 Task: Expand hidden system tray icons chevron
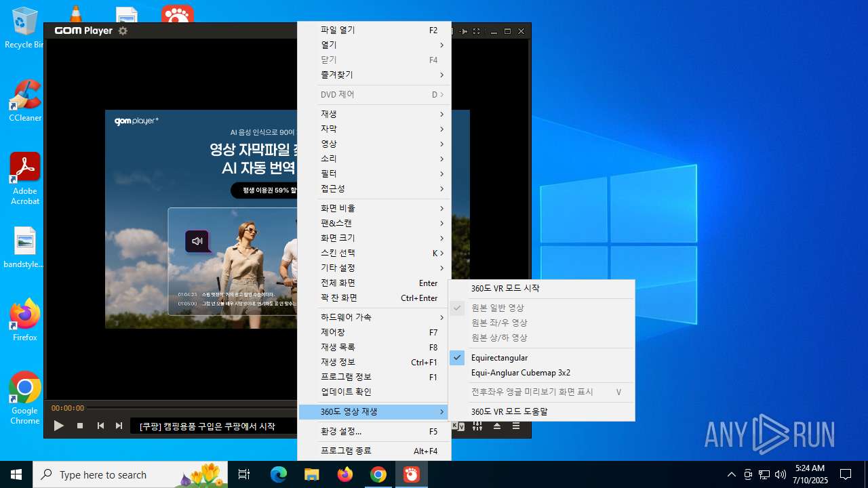point(731,474)
